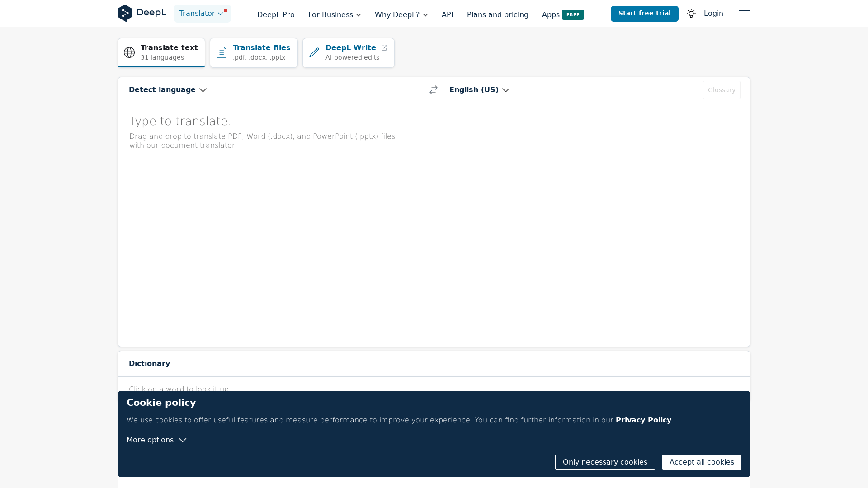Expand the Translator product switcher

click(202, 13)
